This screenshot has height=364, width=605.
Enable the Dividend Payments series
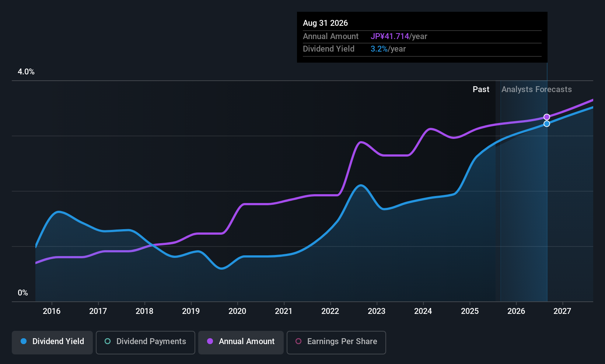[145, 342]
